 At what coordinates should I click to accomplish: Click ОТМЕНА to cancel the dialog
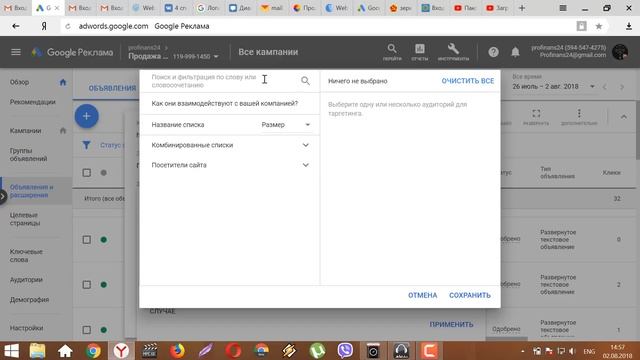tap(422, 295)
